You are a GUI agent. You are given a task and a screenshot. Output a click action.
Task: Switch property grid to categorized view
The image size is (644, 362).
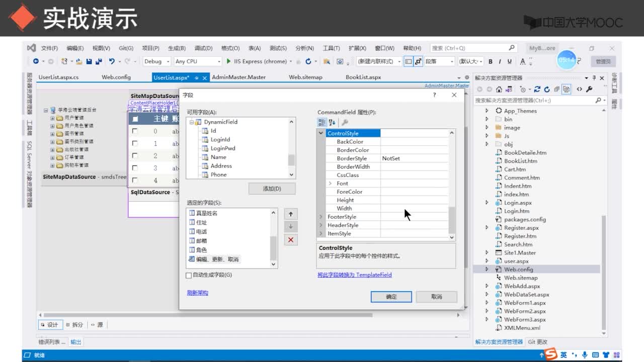(322, 122)
